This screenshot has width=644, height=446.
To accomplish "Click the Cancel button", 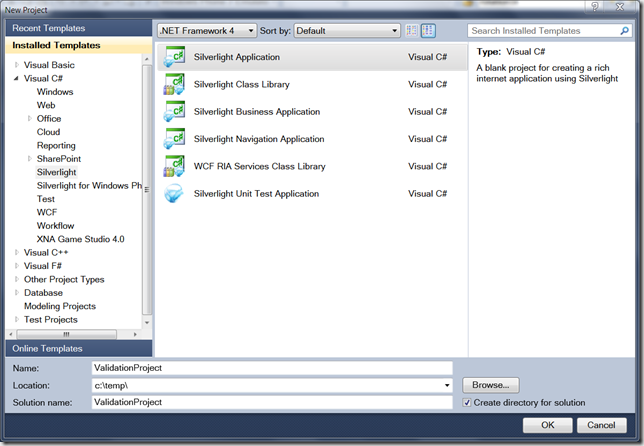I will tap(601, 425).
